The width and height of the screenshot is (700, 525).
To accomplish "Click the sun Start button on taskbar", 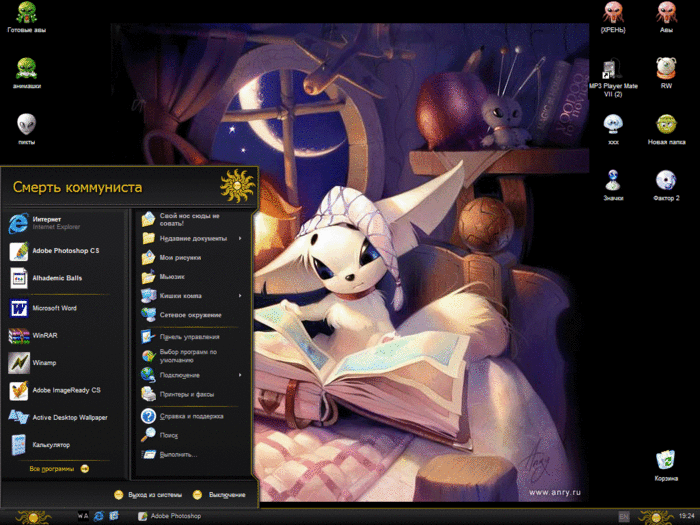I will [x=33, y=517].
